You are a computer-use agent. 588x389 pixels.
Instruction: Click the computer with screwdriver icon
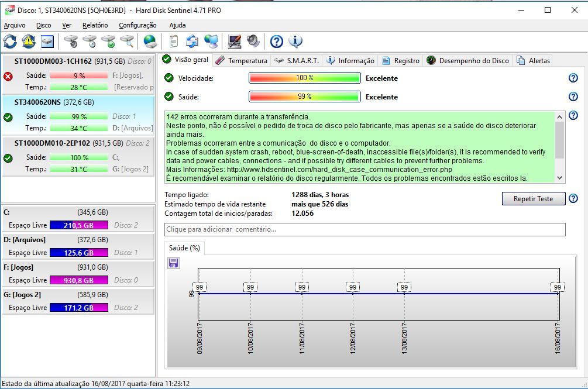pos(235,41)
